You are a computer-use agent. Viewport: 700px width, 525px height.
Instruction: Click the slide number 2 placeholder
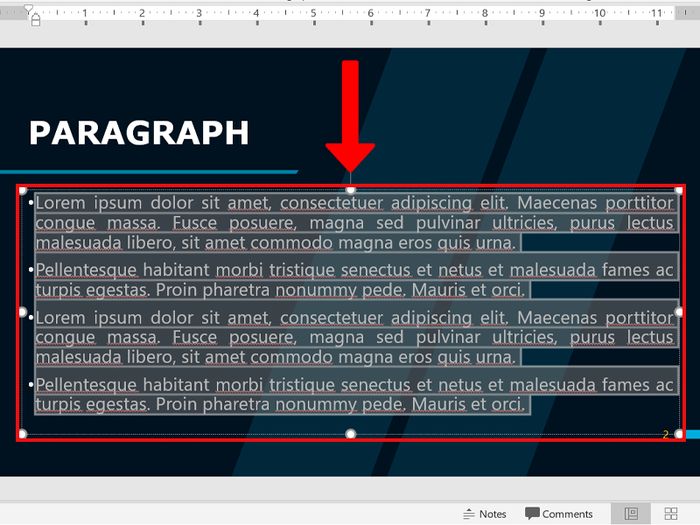pos(665,435)
